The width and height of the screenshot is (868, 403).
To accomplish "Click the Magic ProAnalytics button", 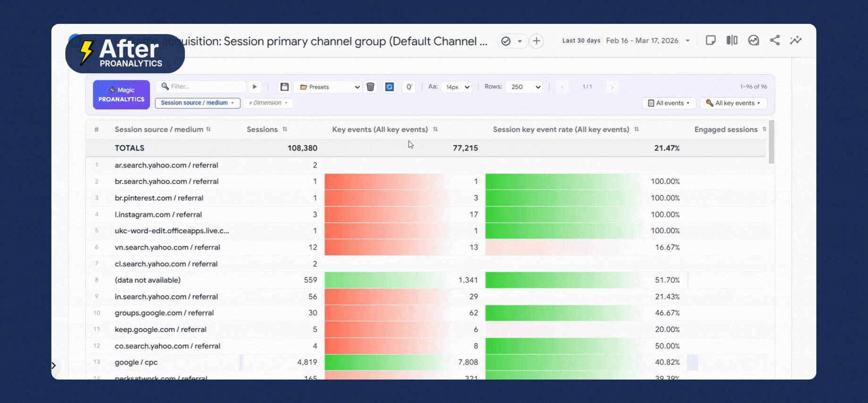I will tap(121, 94).
